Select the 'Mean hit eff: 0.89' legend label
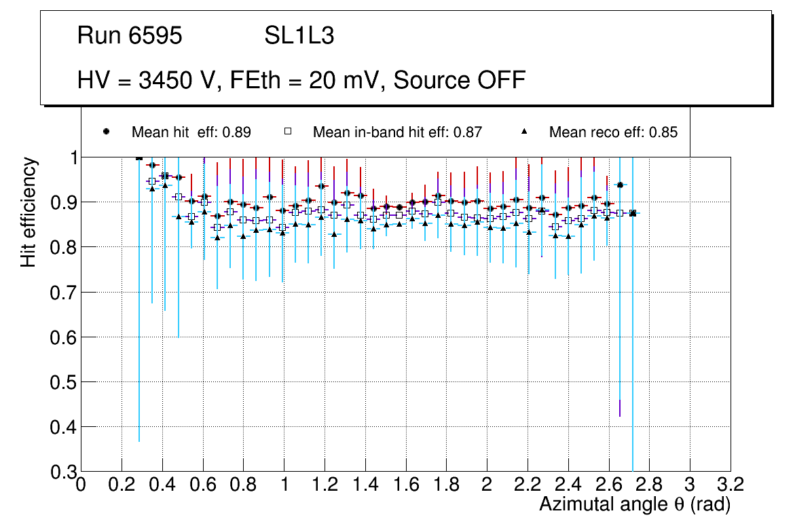Image resolution: width=812 pixels, height=524 pixels. [x=191, y=132]
